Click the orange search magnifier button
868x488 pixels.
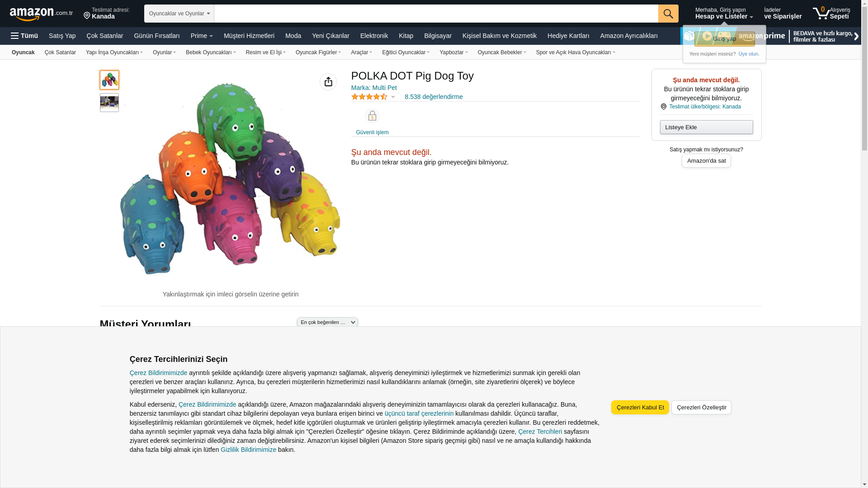[x=668, y=14]
